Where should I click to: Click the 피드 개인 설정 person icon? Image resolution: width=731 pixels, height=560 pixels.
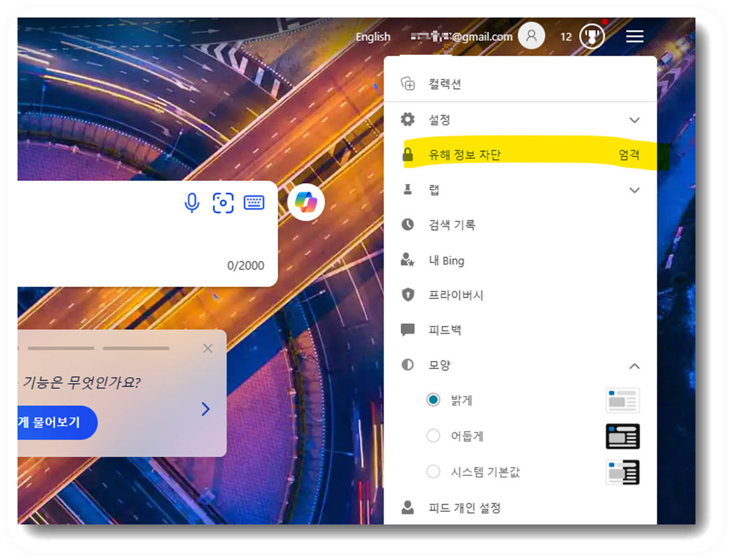pyautogui.click(x=408, y=507)
